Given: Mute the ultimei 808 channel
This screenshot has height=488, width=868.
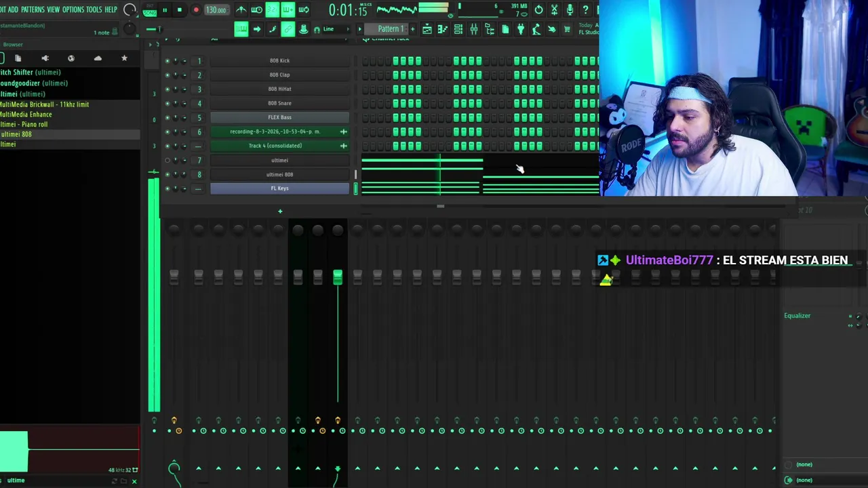Looking at the screenshot, I should 167,175.
